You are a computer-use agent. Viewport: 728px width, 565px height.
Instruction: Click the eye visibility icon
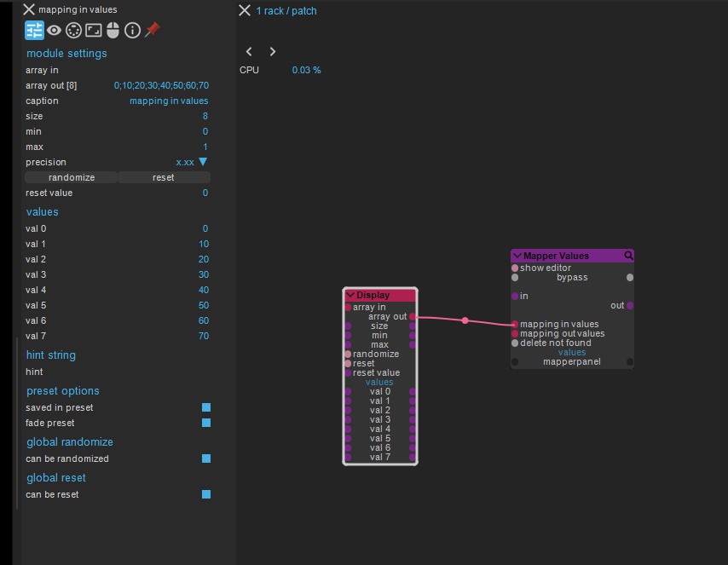pos(55,31)
